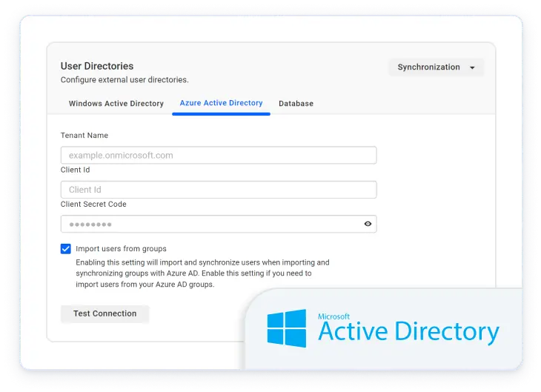The width and height of the screenshot is (541, 392).
Task: Reveal the client secret with eye icon
Action: click(x=368, y=224)
